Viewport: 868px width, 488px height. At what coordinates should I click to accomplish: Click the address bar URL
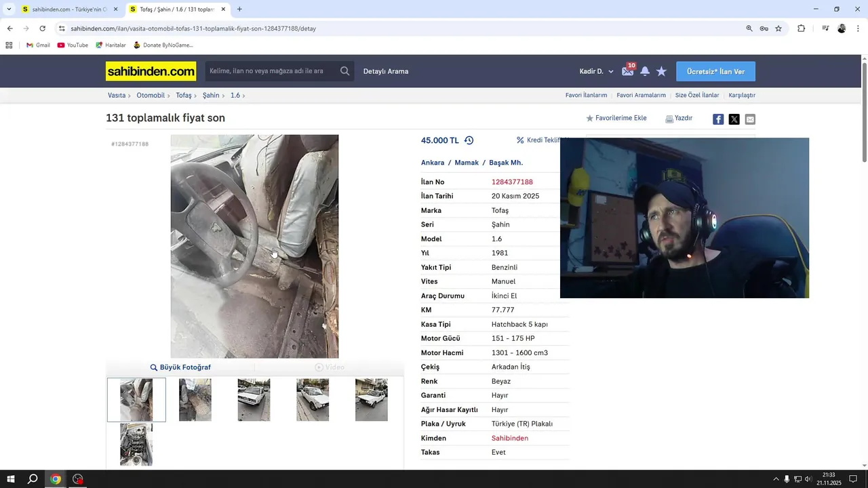pyautogui.click(x=193, y=28)
